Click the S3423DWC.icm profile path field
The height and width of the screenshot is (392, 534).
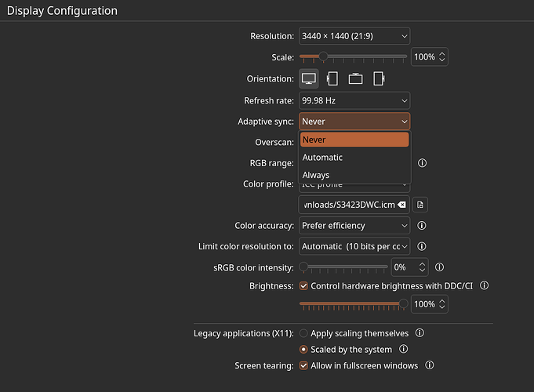coord(354,205)
